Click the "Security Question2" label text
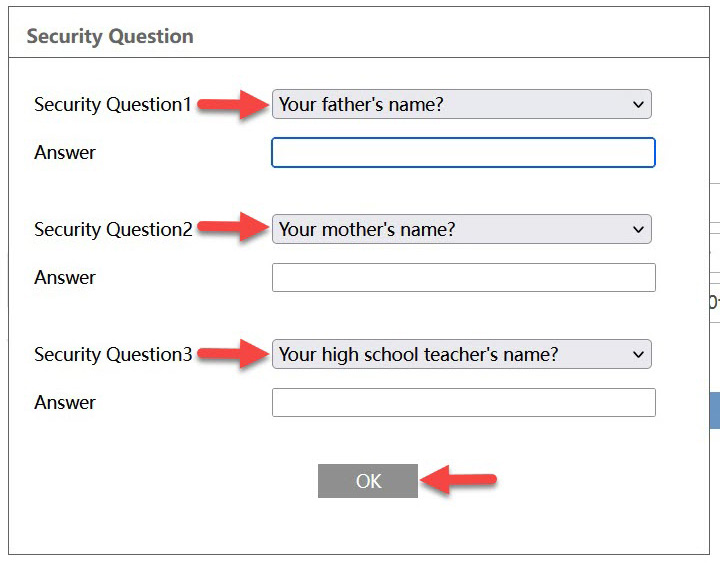The width and height of the screenshot is (720, 563). [x=113, y=229]
